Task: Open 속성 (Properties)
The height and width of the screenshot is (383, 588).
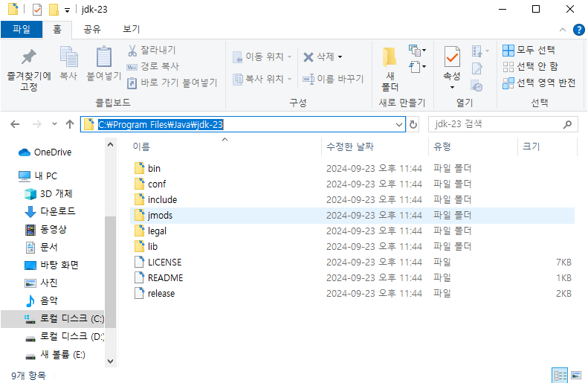Action: tap(452, 68)
